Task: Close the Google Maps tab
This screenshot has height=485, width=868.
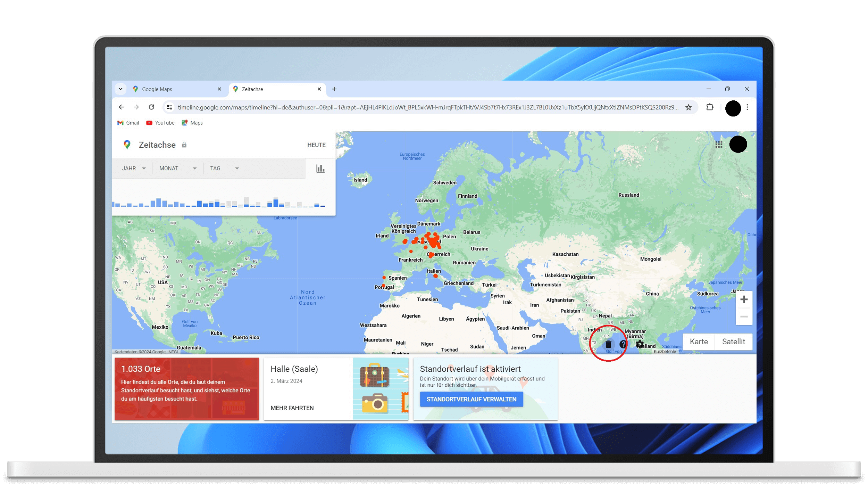Action: (219, 89)
